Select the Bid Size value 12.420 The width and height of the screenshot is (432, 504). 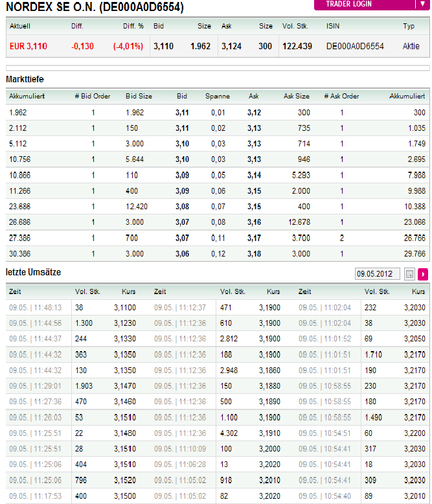click(136, 207)
